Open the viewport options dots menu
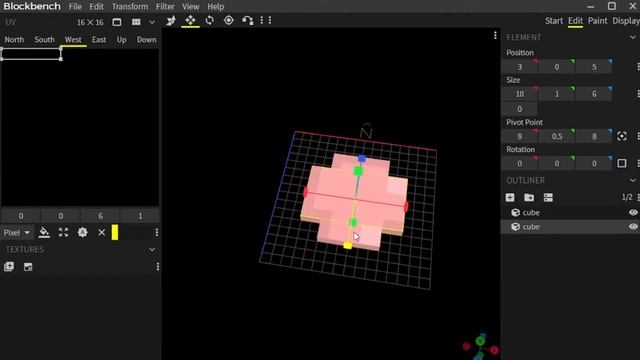This screenshot has height=360, width=640. coord(495,36)
